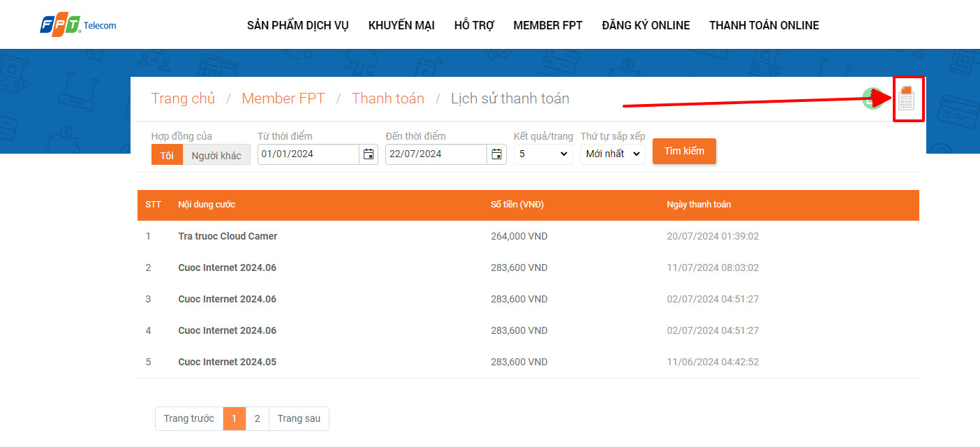Click the '264,000 VND' amount
The image size is (980, 447).
click(519, 236)
